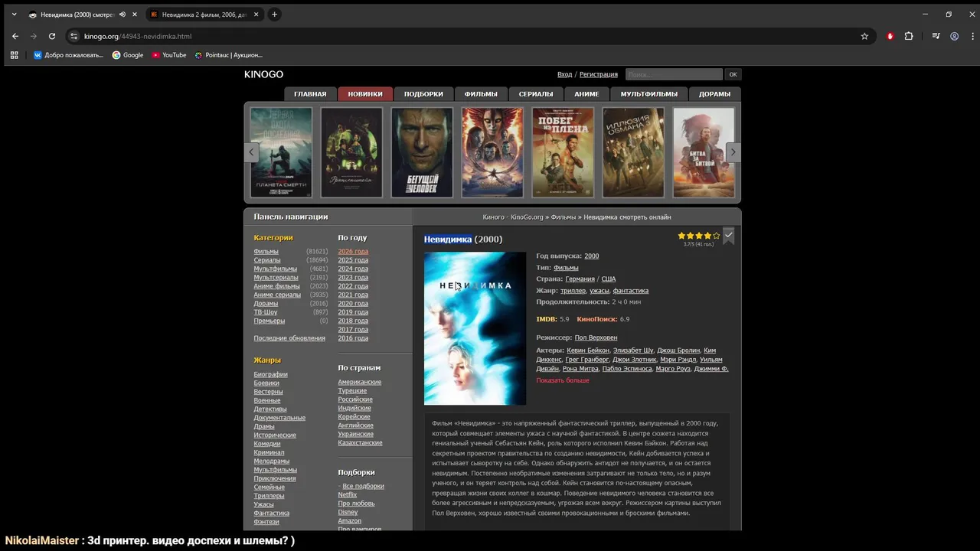The height and width of the screenshot is (551, 980).
Task: Open 'Все подборки' link
Action: coord(363,486)
